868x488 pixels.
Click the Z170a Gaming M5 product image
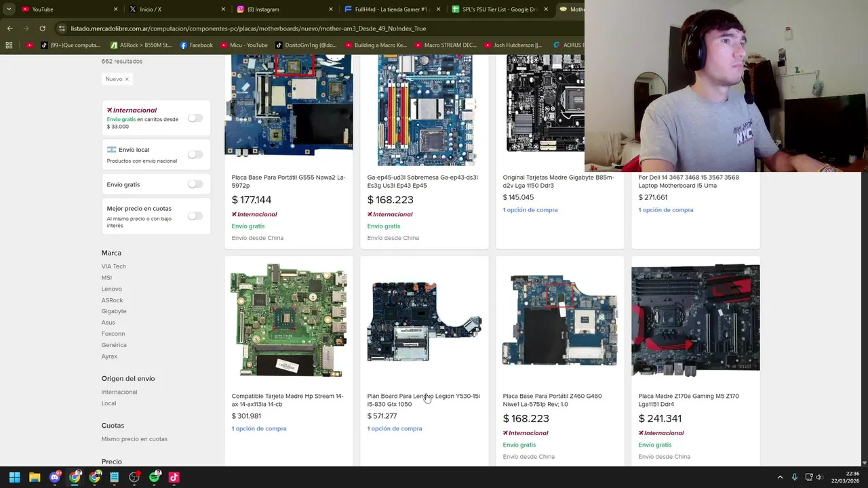click(696, 320)
